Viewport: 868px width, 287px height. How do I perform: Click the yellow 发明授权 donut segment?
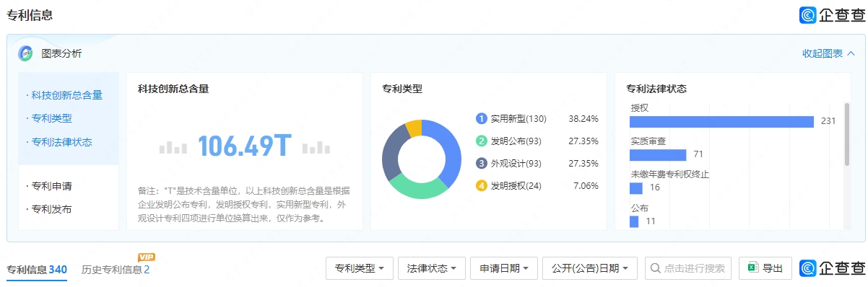click(x=414, y=128)
